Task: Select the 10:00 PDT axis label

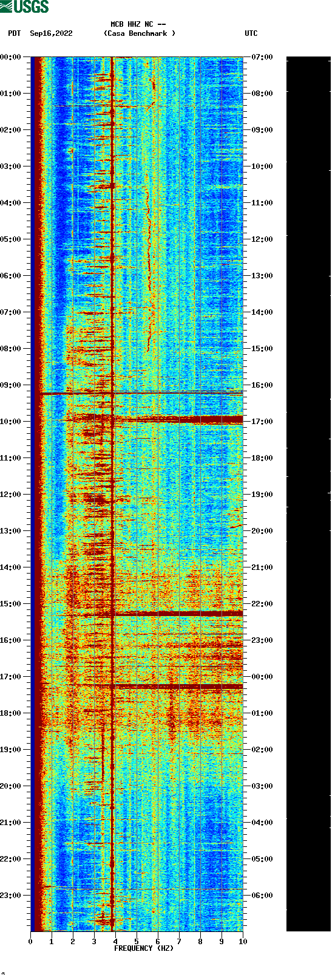Action: (10, 422)
